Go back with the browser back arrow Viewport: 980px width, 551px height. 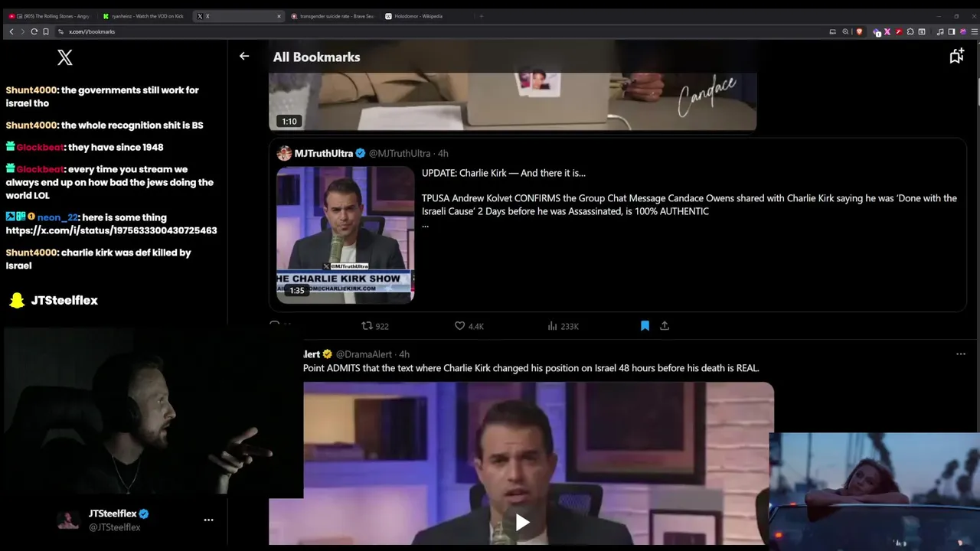[11, 31]
